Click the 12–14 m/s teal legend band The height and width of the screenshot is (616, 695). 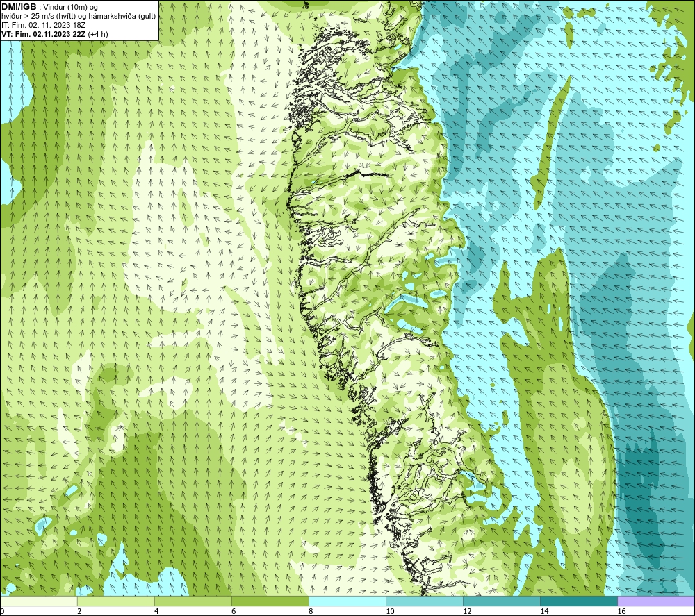click(x=501, y=601)
